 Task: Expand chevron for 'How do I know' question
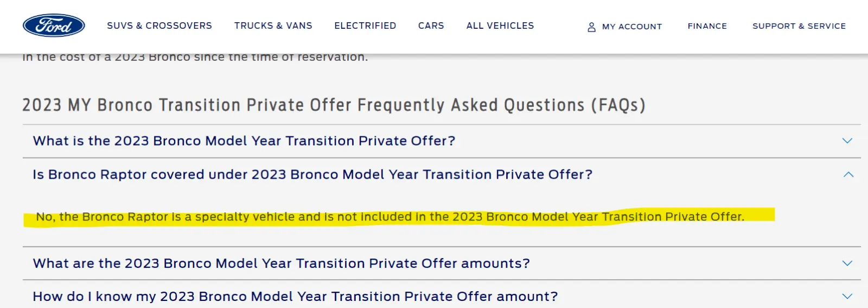pos(847,296)
